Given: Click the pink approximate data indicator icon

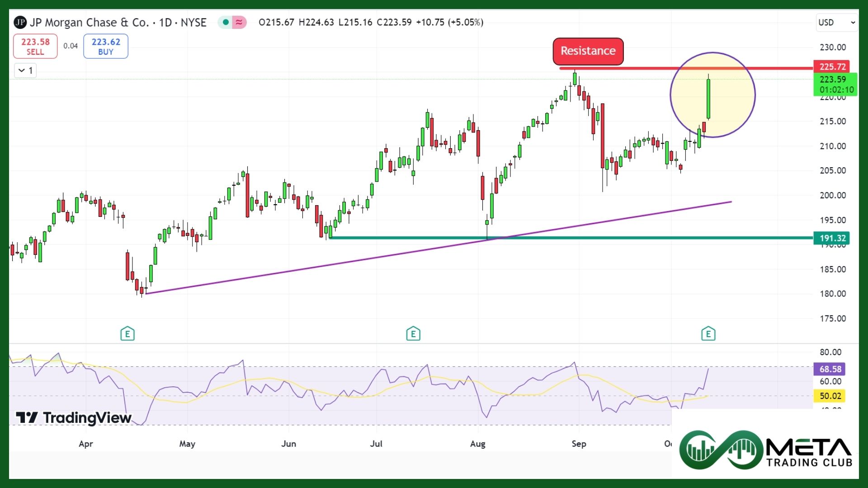Looking at the screenshot, I should [x=239, y=22].
